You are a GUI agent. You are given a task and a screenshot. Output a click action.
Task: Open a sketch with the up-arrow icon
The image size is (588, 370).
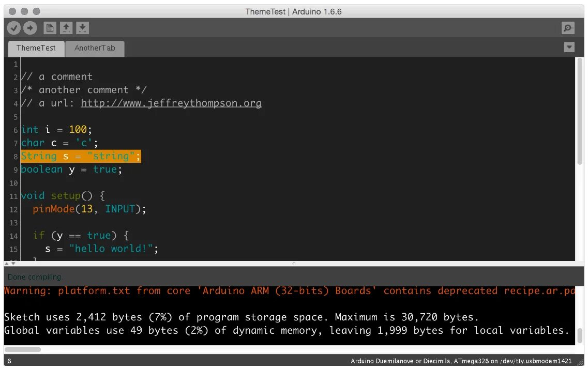(66, 28)
